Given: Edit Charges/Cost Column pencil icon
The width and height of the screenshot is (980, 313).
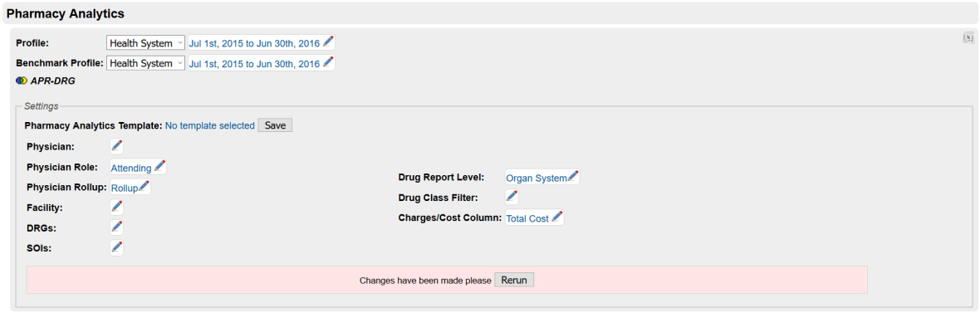Looking at the screenshot, I should [x=557, y=218].
